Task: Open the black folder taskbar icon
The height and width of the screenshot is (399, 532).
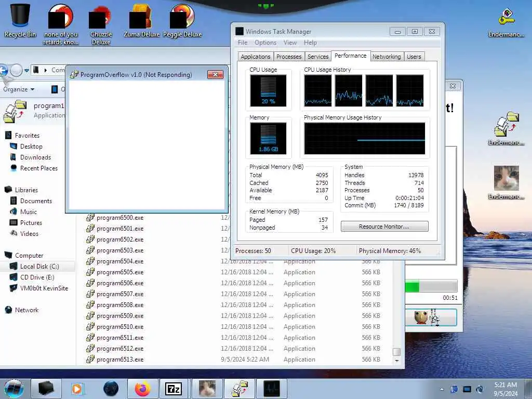Action: coord(46,389)
